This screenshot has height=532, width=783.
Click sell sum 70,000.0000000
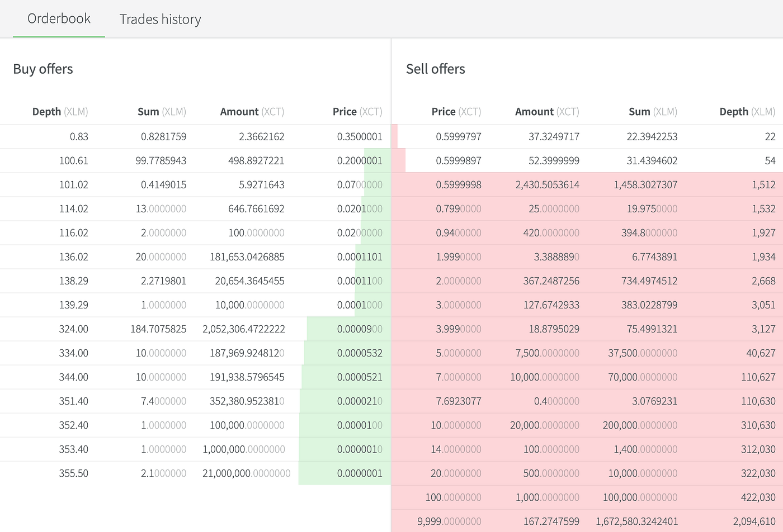643,377
